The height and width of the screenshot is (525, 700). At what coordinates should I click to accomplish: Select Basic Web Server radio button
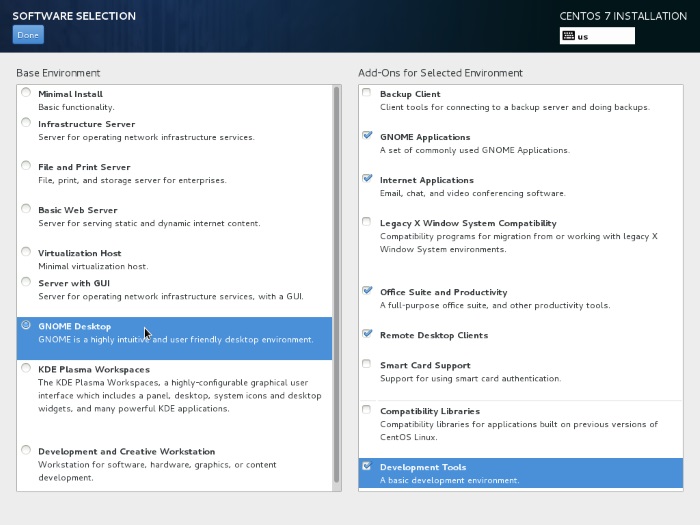pos(26,208)
